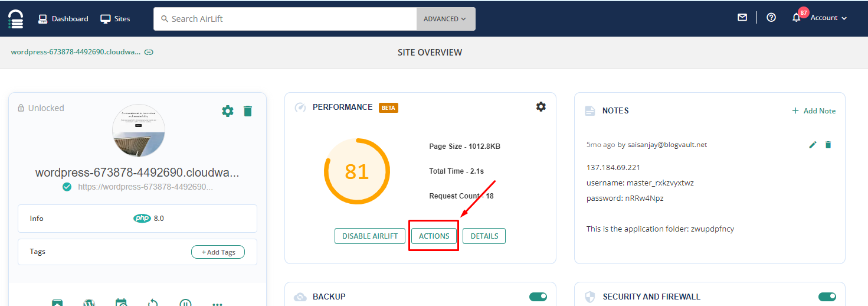Click the Add Tags button
868x306 pixels.
tap(218, 252)
